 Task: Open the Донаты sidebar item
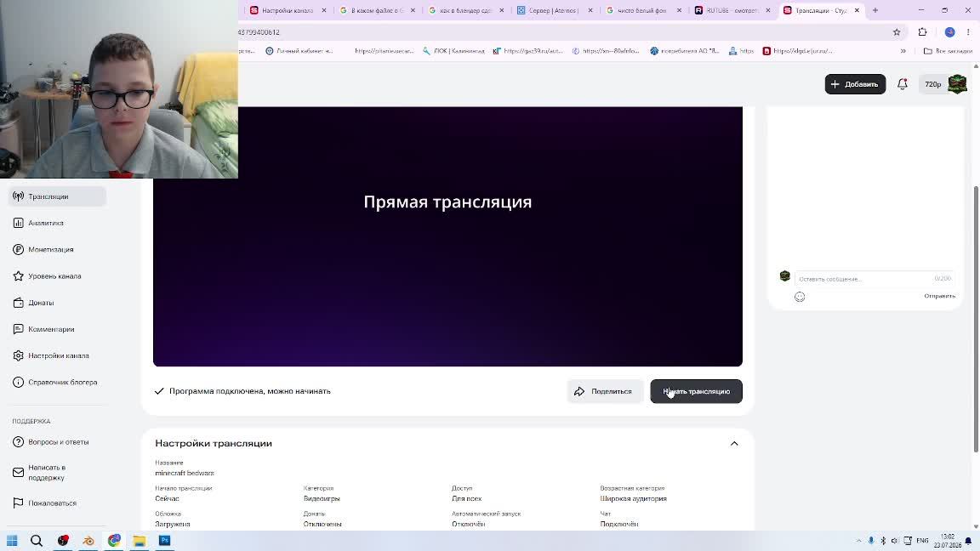(41, 303)
